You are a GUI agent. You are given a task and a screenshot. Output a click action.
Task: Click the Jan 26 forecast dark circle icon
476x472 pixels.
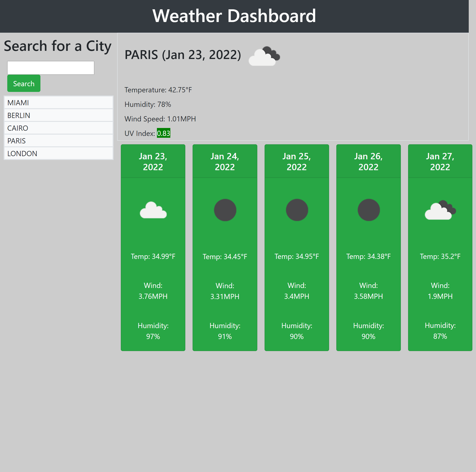[368, 210]
